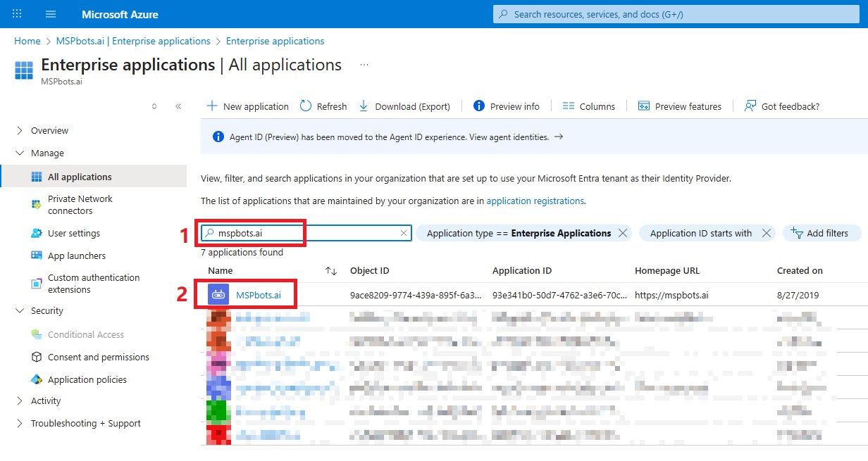
Task: Expand the Overview section
Action: click(x=19, y=130)
